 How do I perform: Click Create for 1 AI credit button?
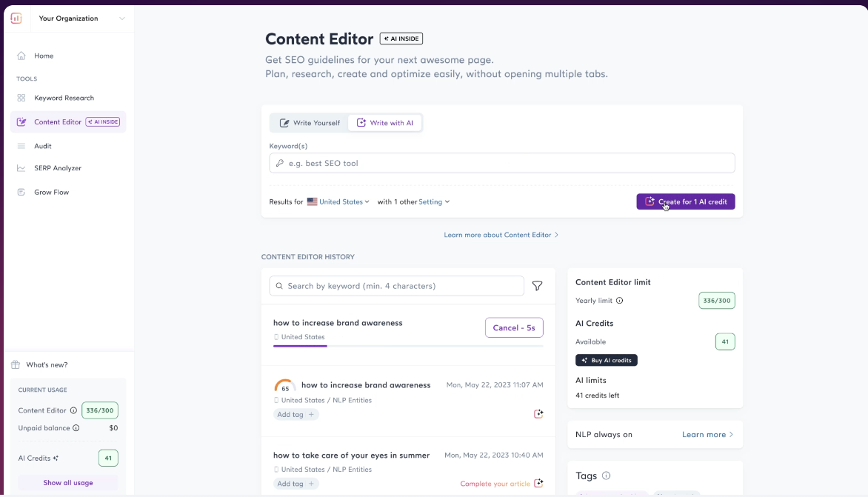(x=685, y=202)
